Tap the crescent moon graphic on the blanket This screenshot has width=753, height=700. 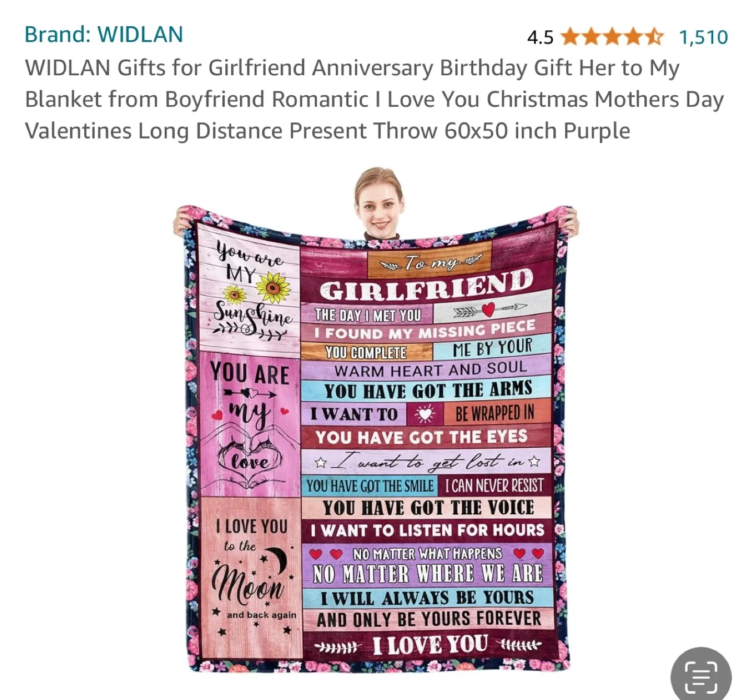tap(276, 560)
